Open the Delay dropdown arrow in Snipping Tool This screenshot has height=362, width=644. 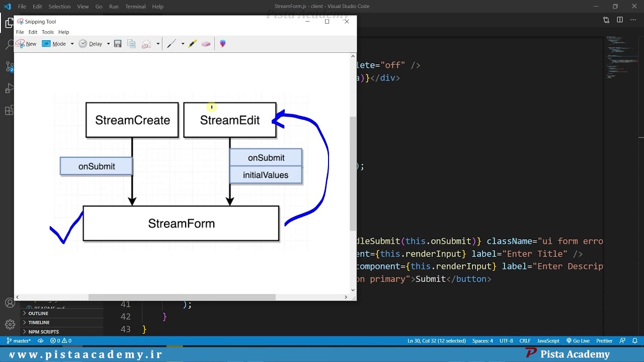coord(108,44)
